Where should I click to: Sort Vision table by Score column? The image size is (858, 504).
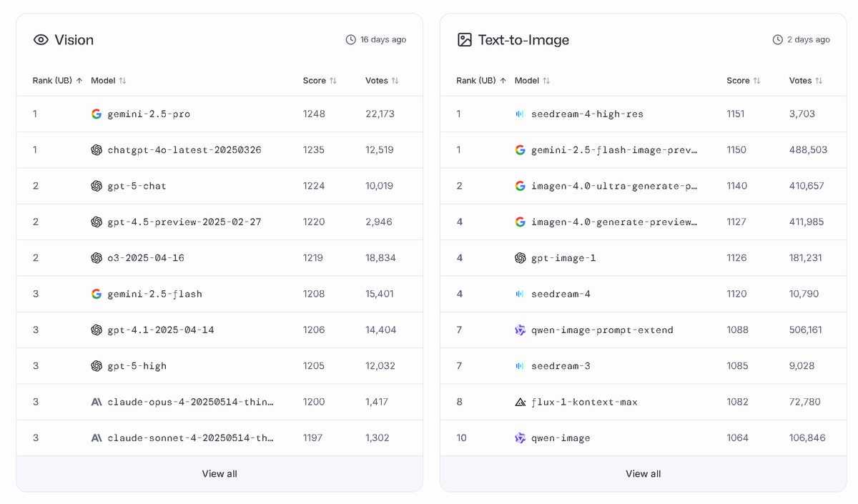[320, 81]
